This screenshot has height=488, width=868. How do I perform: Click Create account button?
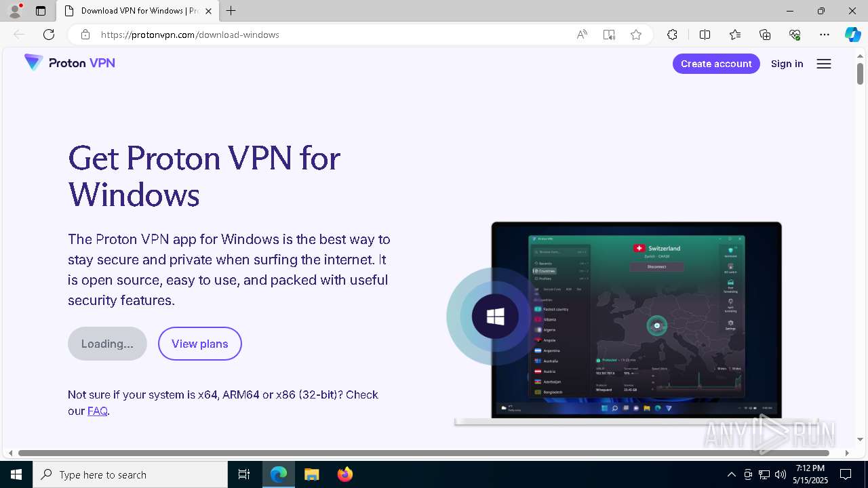tap(716, 64)
